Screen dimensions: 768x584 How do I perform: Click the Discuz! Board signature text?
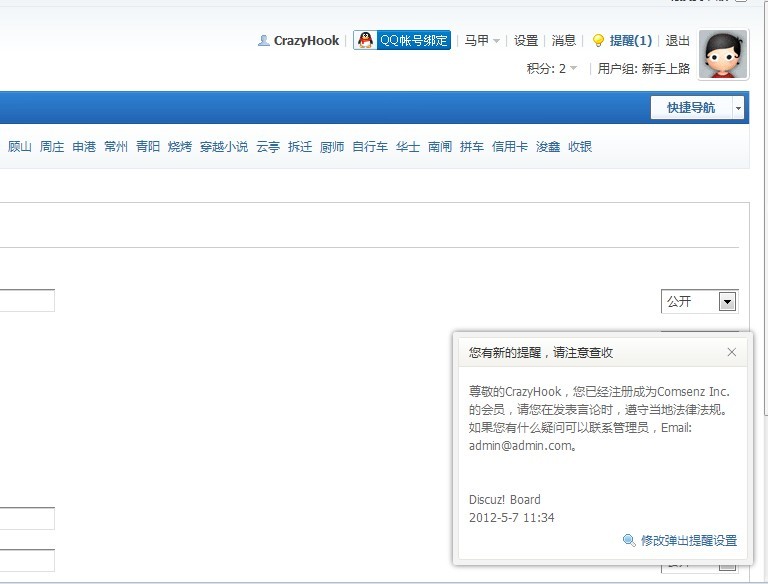(x=504, y=500)
